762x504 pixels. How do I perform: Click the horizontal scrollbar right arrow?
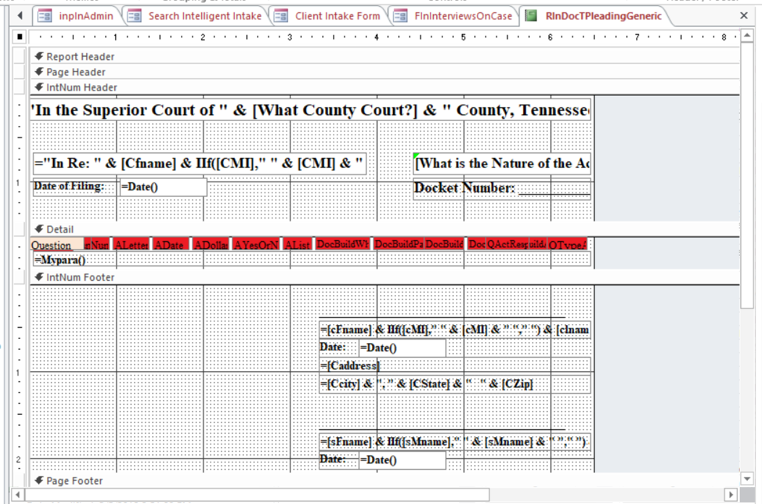coord(731,494)
